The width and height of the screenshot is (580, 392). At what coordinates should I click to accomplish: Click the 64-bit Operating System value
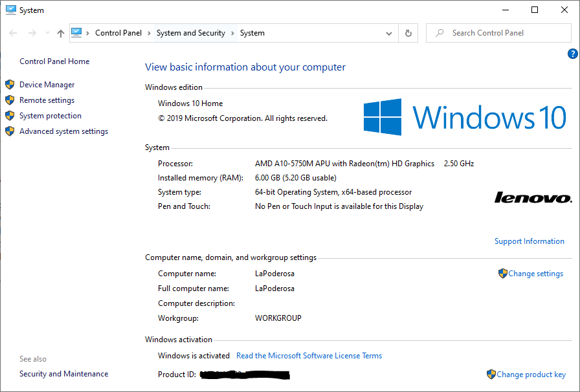click(x=333, y=192)
